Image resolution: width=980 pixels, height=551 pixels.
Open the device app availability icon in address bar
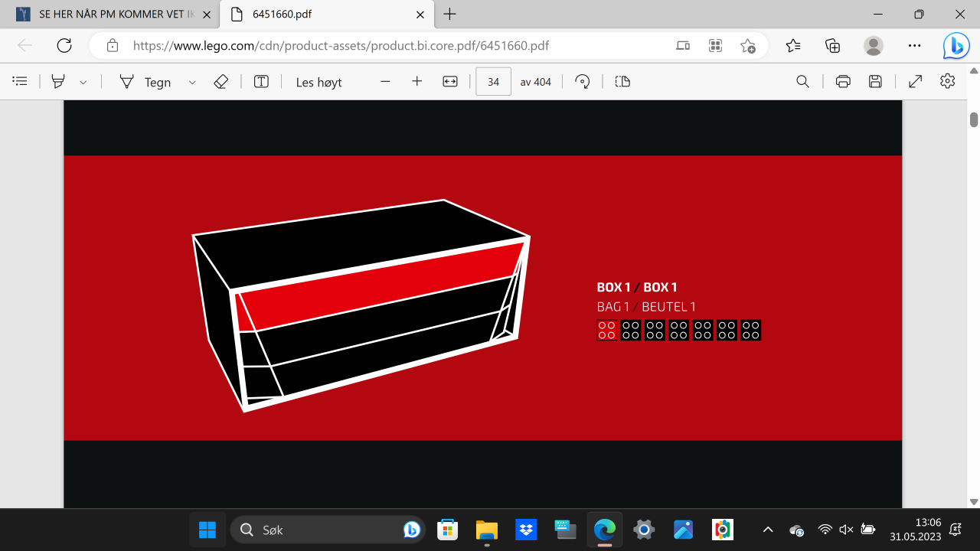683,45
